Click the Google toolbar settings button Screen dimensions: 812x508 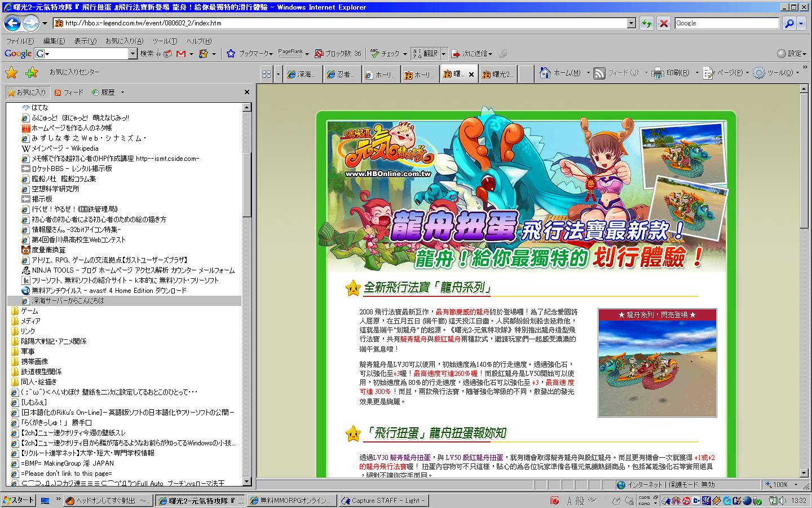(792, 54)
